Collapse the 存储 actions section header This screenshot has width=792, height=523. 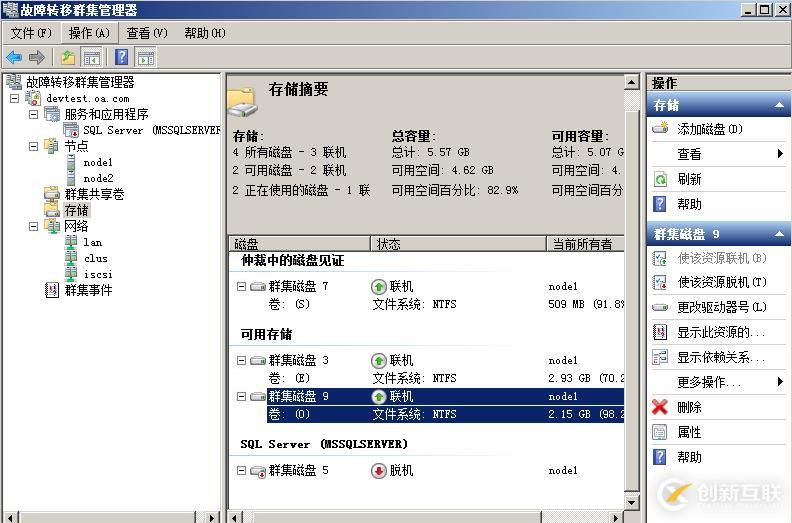click(x=779, y=105)
